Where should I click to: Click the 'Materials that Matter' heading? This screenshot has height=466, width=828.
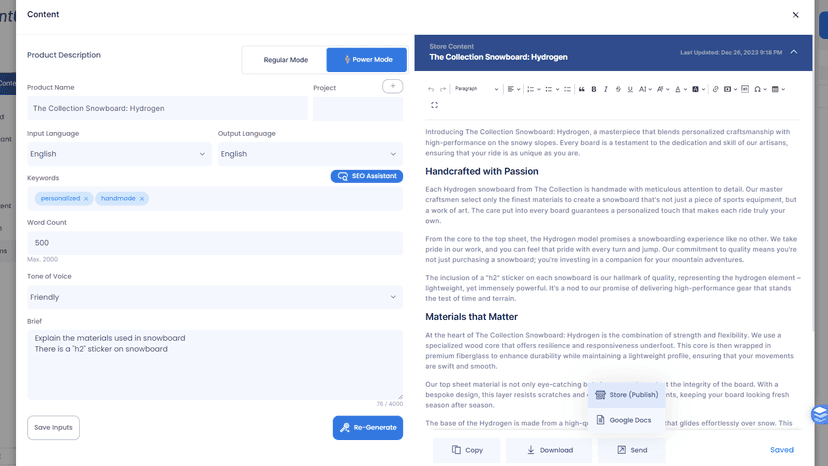[472, 316]
